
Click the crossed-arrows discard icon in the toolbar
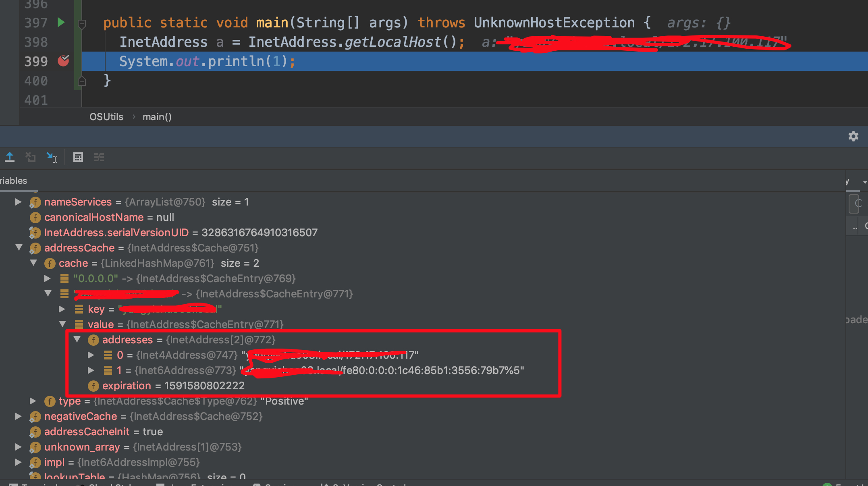[x=31, y=157]
